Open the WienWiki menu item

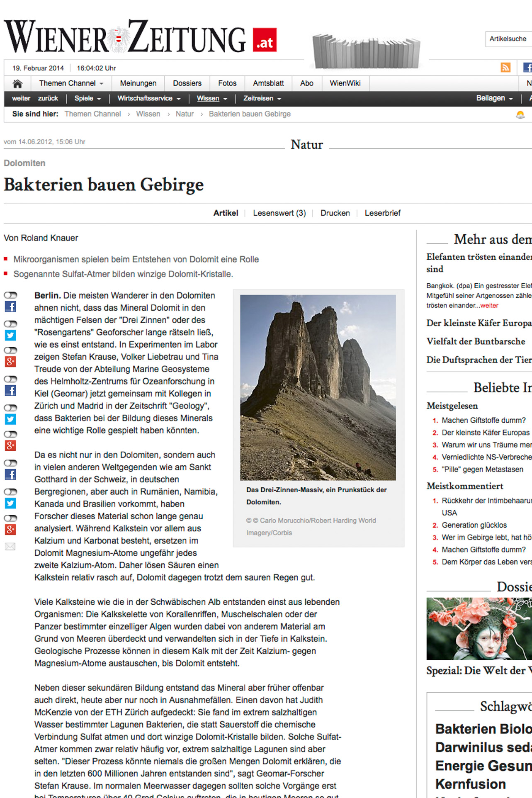click(x=345, y=83)
